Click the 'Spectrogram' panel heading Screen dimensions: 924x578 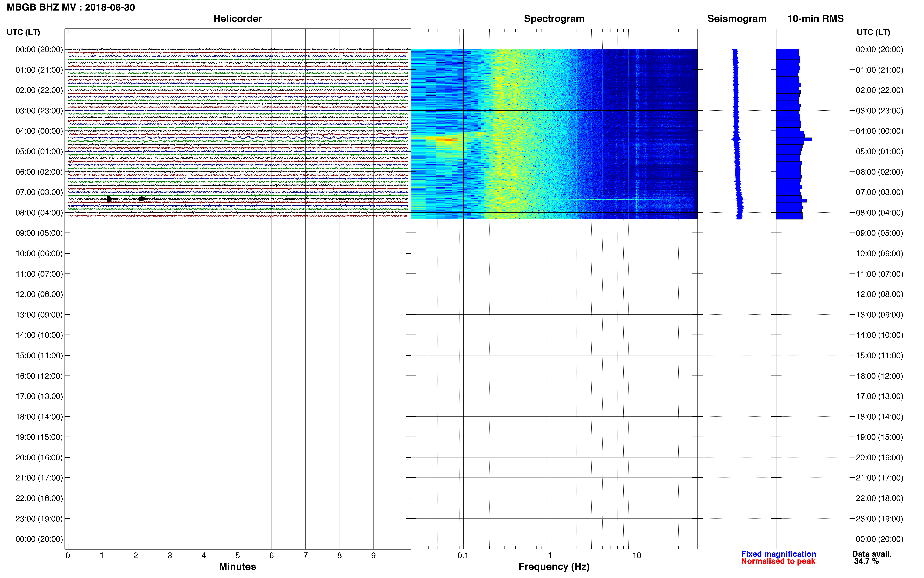[554, 18]
